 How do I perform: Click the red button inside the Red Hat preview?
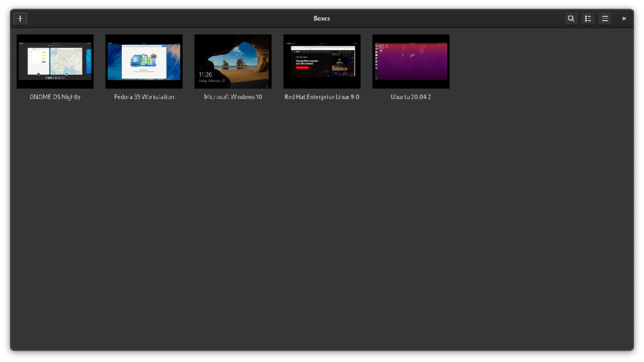click(302, 67)
